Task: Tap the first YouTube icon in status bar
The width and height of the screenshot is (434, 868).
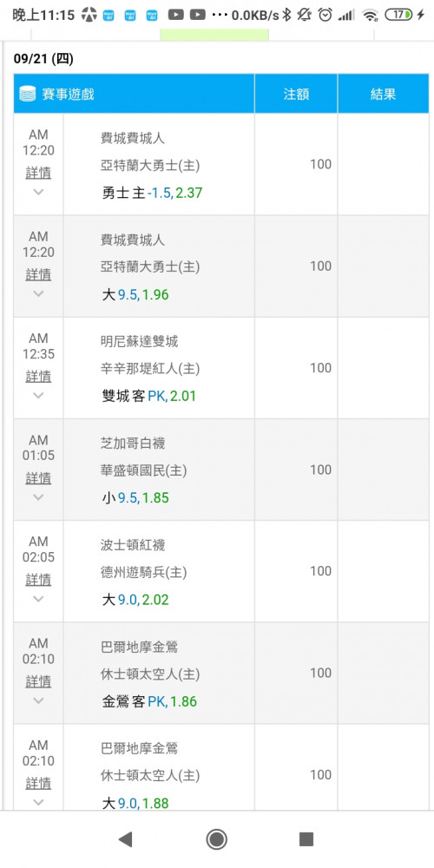Action: 175,15
